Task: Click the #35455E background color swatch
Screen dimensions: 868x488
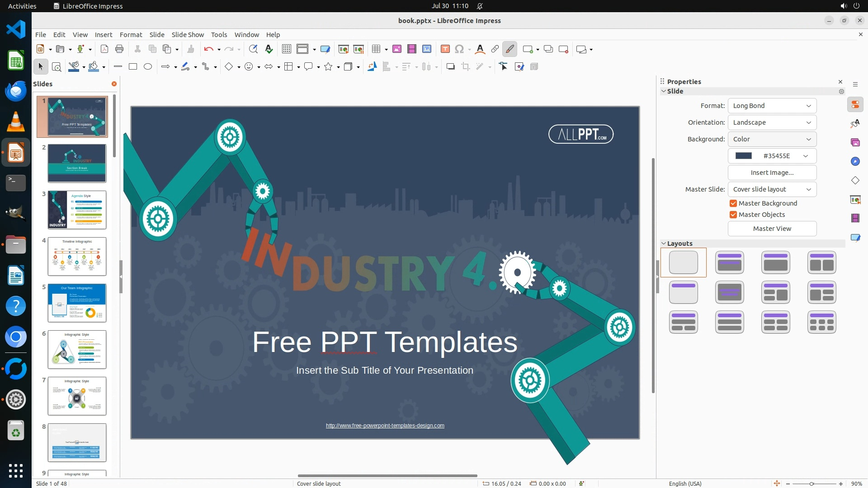Action: [744, 156]
